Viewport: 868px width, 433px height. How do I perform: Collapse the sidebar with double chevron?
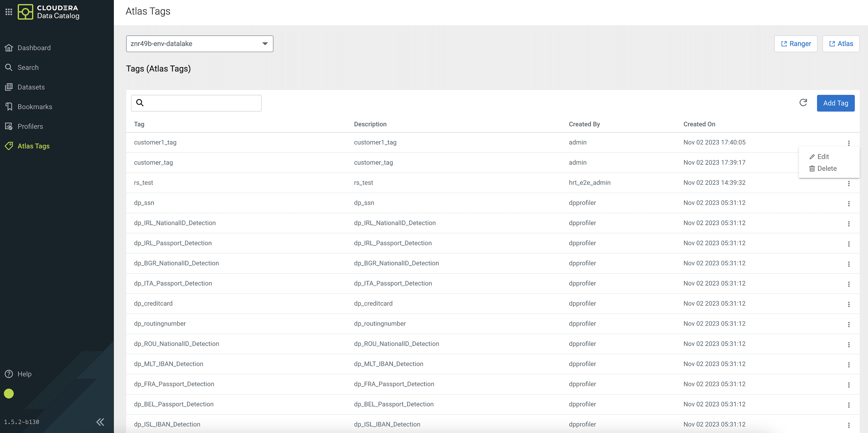[100, 422]
